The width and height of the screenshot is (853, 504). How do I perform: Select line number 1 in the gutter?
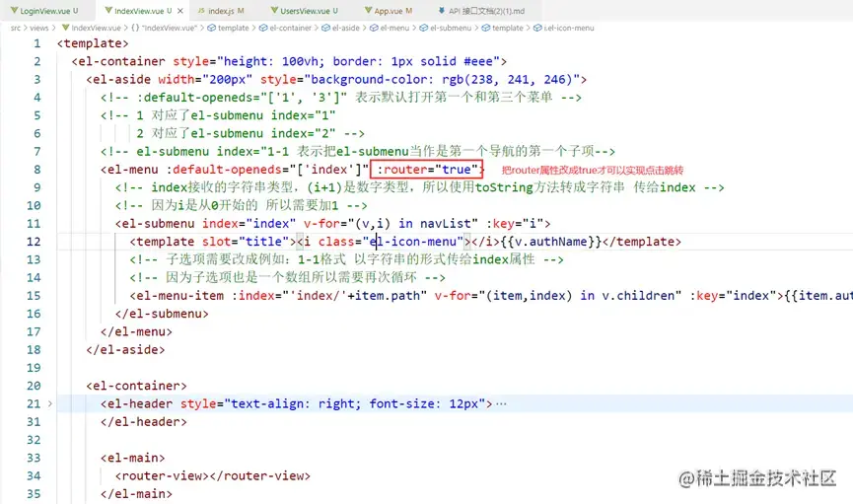click(37, 43)
